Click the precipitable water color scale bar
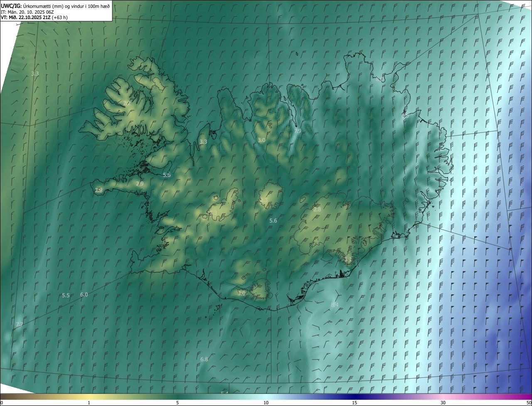The image size is (532, 406). pos(266,396)
